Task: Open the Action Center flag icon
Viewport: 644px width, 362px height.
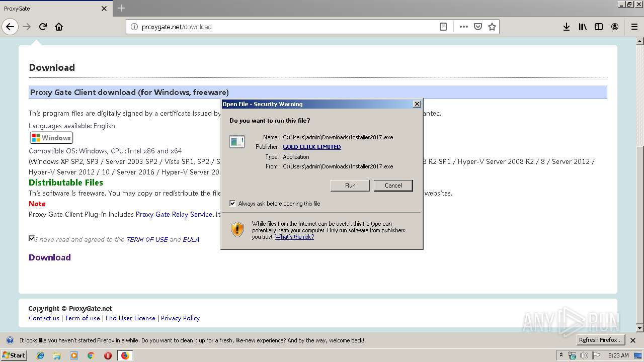Action: (596, 355)
